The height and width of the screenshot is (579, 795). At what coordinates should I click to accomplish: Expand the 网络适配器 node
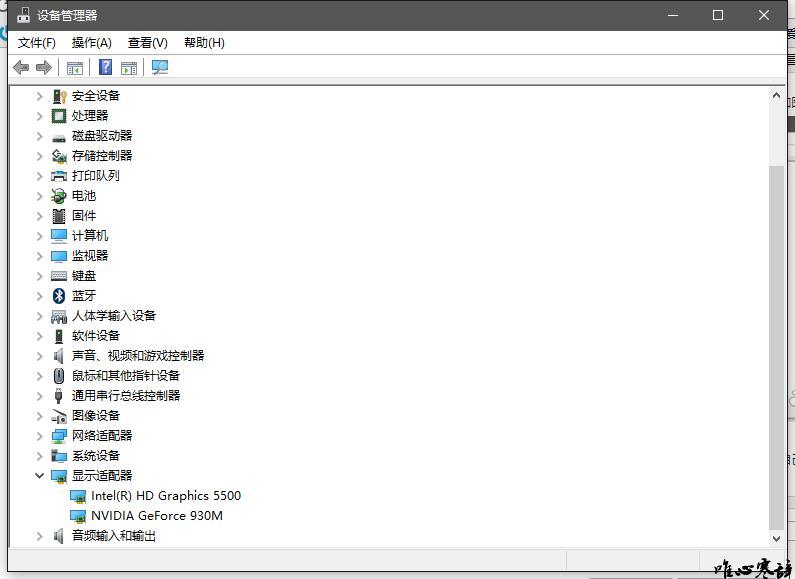click(x=39, y=436)
